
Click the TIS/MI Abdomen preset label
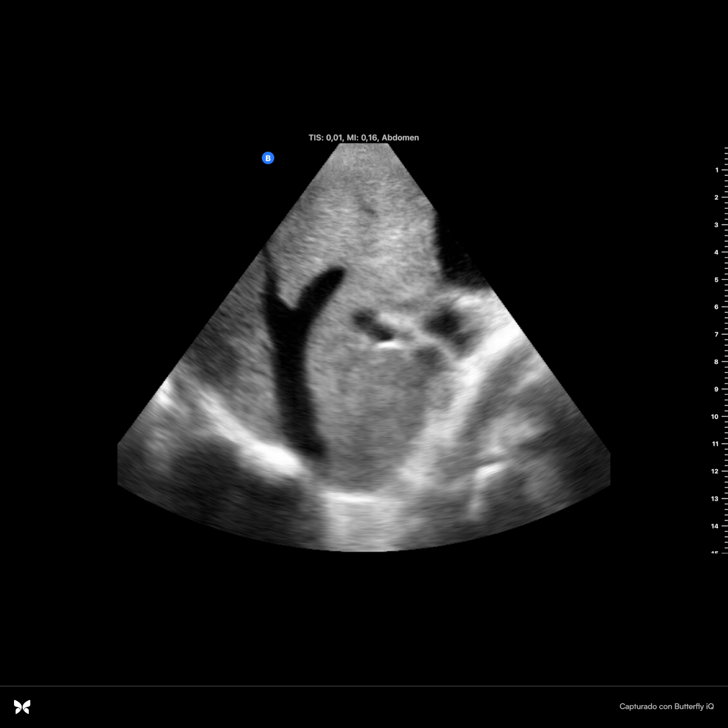pos(363,137)
